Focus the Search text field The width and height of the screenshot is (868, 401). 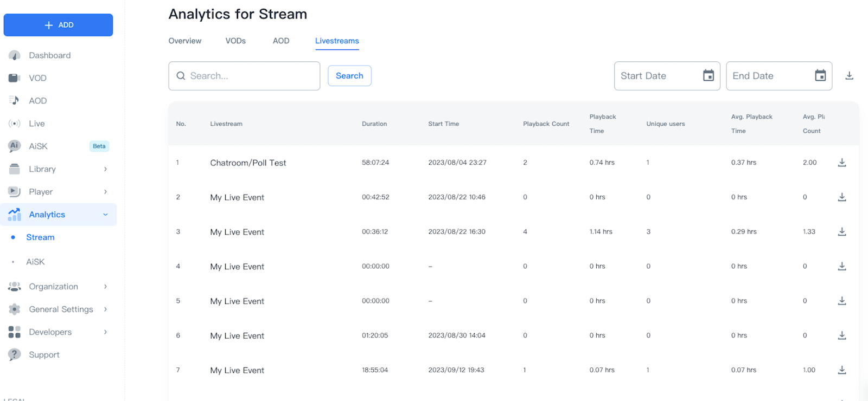click(x=250, y=76)
